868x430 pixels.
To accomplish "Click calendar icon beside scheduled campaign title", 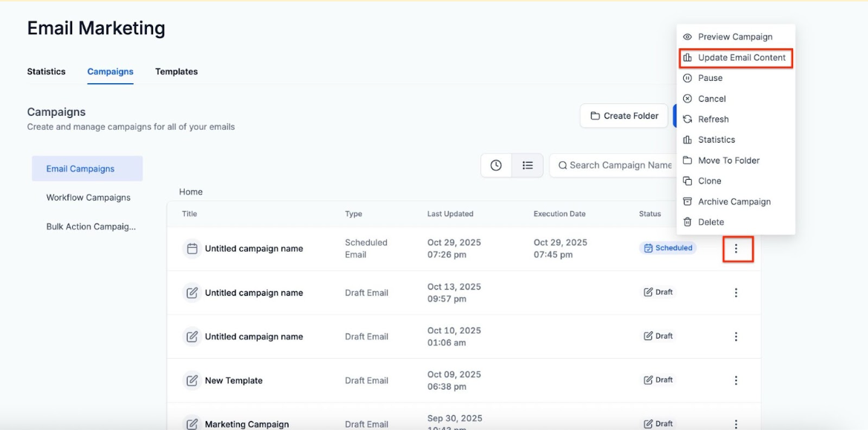I will [x=192, y=249].
